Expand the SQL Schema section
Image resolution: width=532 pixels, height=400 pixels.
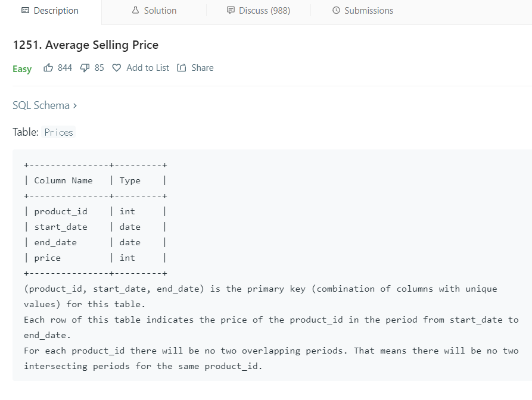click(x=41, y=105)
